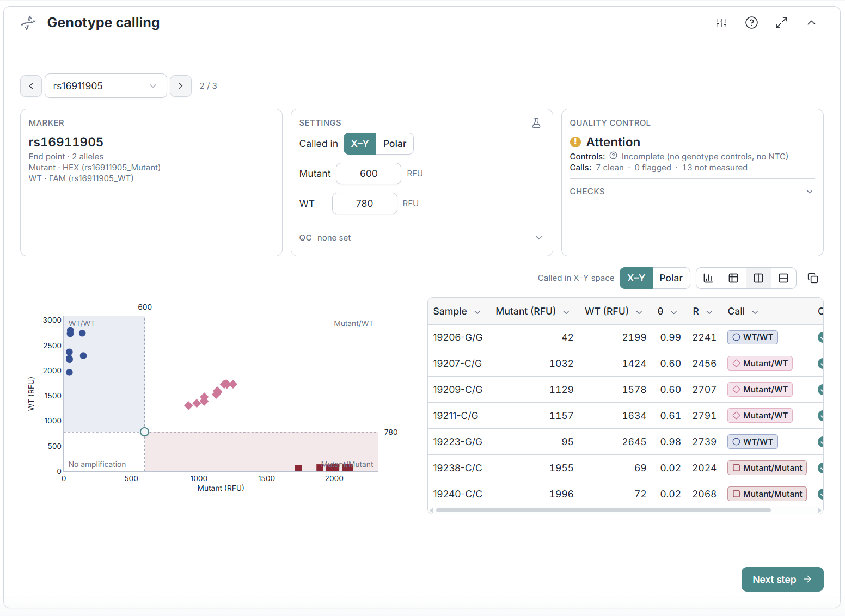Open the R column menu

[709, 312]
